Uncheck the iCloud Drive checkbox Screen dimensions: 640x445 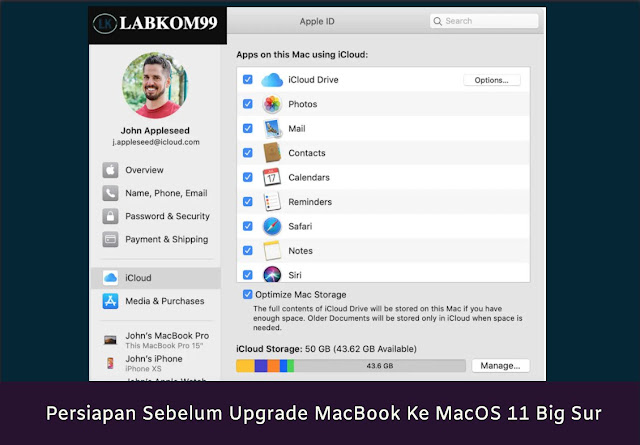click(x=248, y=79)
